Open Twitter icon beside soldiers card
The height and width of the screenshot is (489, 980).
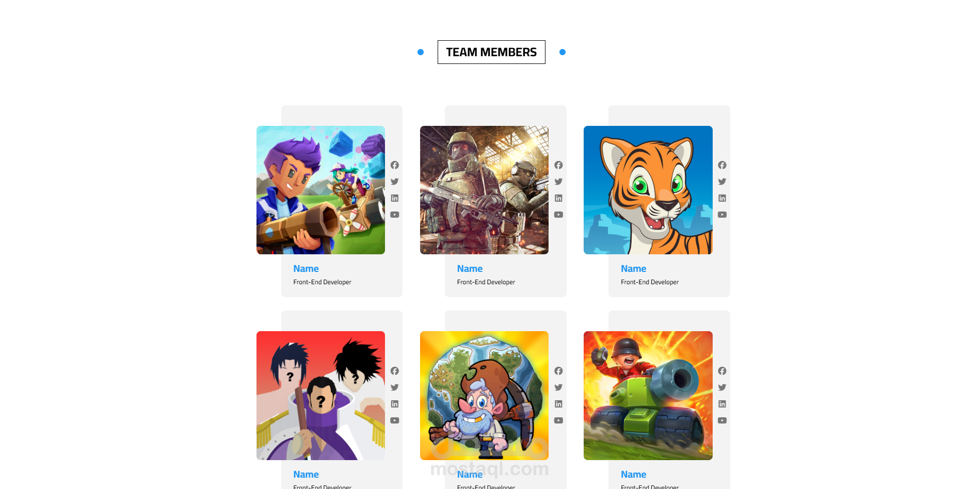point(558,182)
